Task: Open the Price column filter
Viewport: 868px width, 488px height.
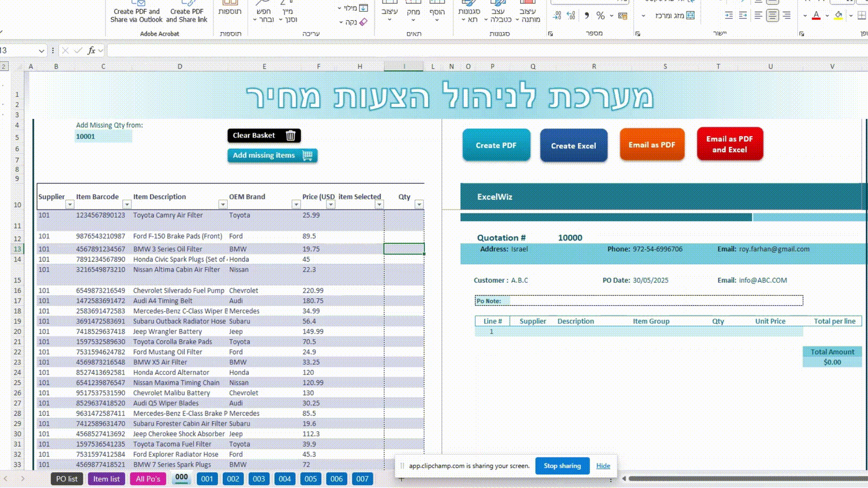Action: click(331, 205)
